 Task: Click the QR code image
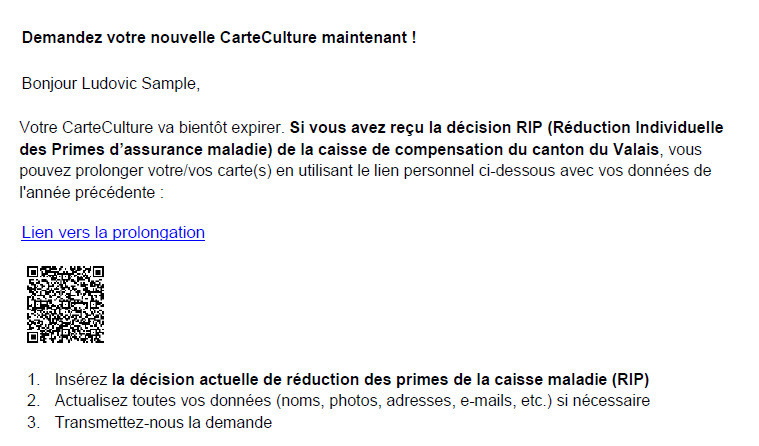[x=65, y=304]
